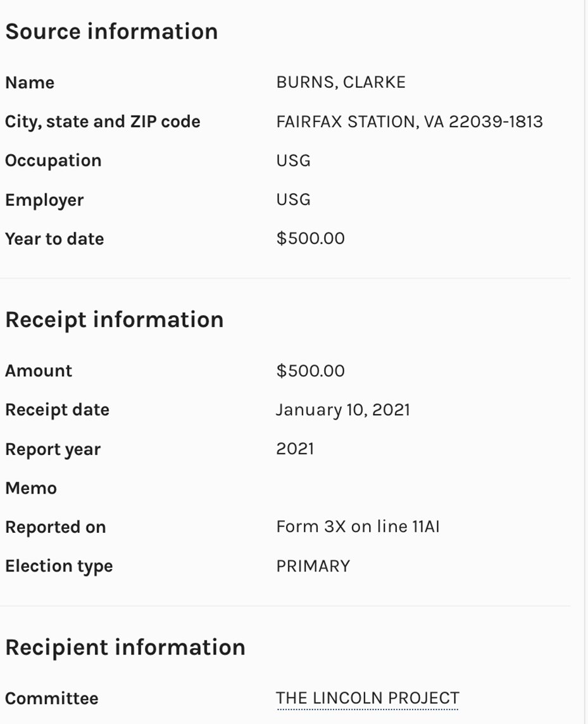The image size is (588, 724).
Task: Click the Form 3X on line 11AI text
Action: 358,527
